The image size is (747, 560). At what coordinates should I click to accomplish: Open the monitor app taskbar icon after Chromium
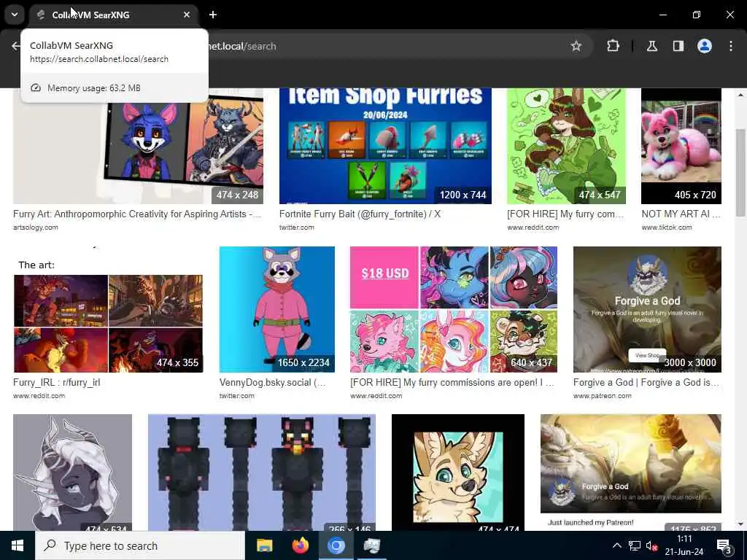[371, 545]
